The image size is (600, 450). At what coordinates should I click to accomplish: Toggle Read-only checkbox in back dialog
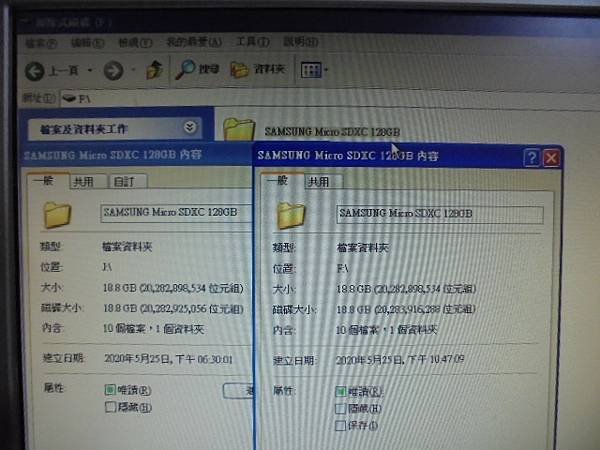[x=110, y=390]
